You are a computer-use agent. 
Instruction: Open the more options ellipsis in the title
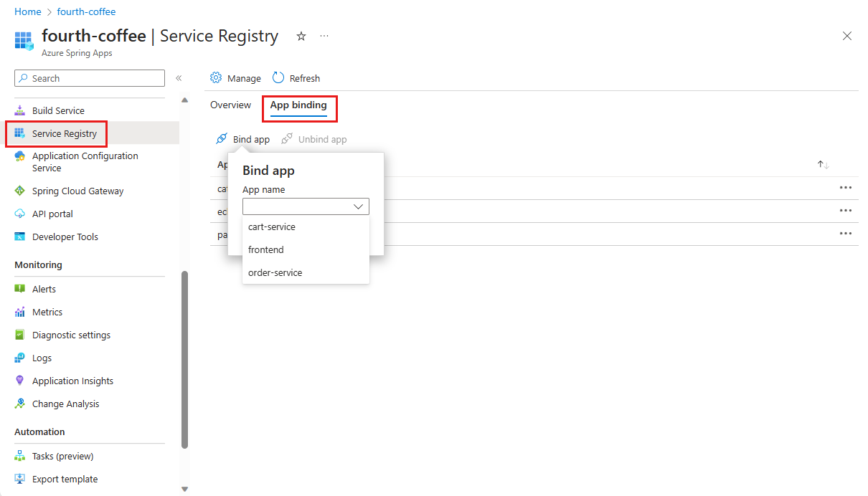324,36
